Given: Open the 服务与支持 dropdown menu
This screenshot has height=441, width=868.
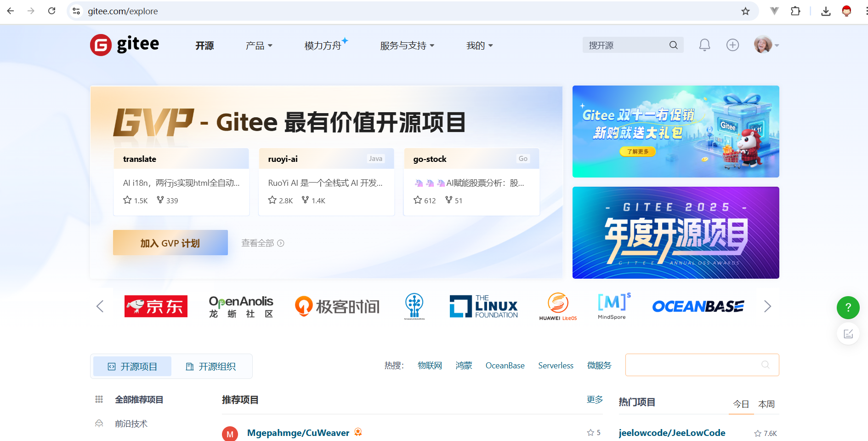Looking at the screenshot, I should click(x=407, y=46).
